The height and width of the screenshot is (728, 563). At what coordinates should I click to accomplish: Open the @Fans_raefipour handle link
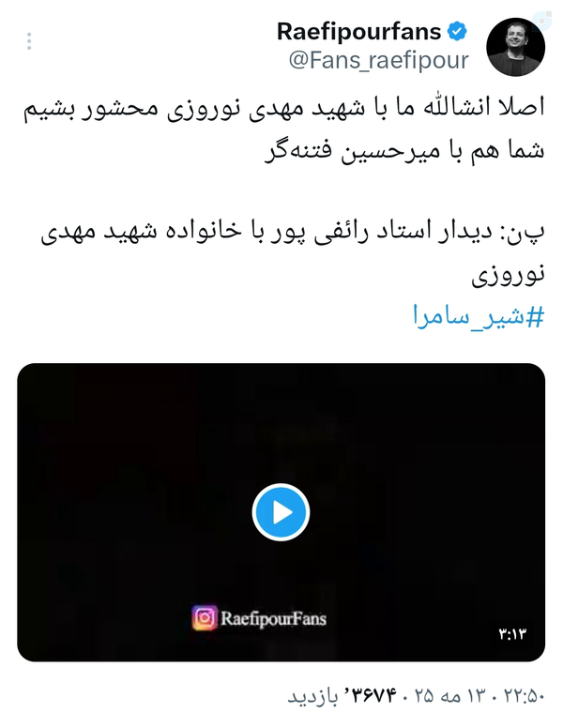pos(378,60)
